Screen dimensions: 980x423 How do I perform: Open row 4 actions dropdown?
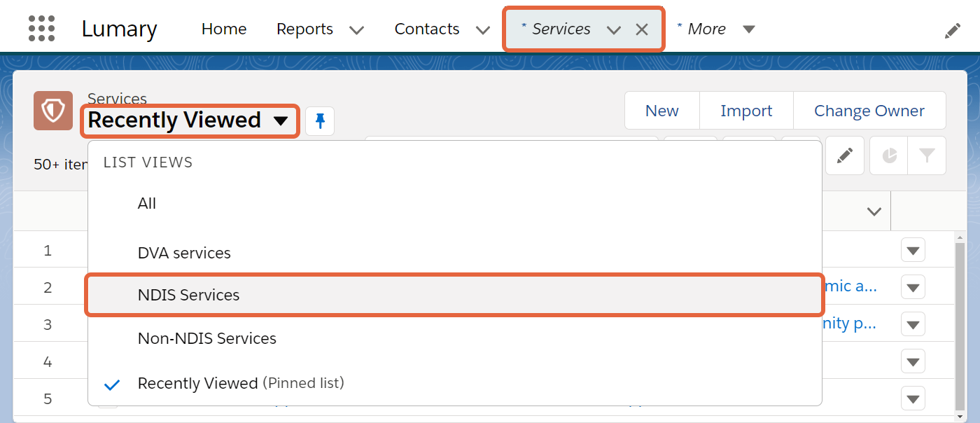[x=913, y=361]
